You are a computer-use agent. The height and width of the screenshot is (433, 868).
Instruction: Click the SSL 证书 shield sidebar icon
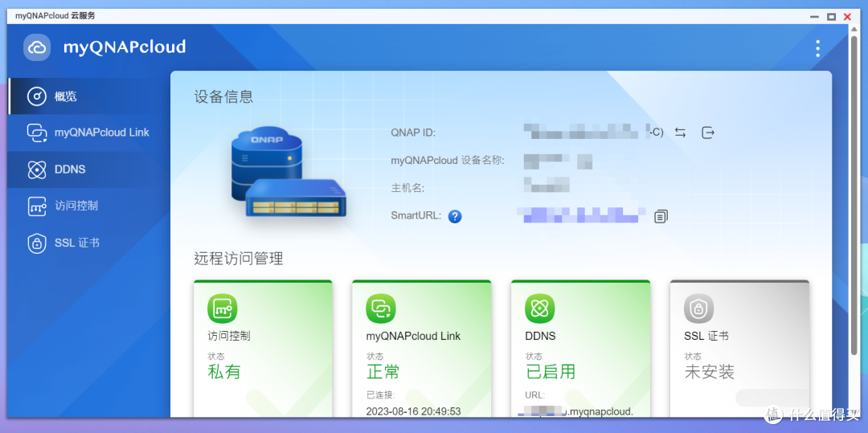tap(36, 243)
